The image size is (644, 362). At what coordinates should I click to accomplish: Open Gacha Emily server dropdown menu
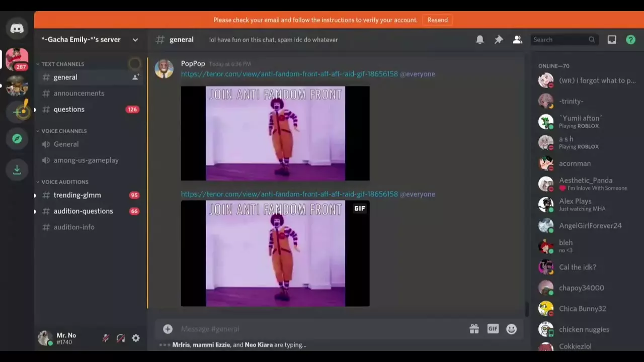coord(135,40)
